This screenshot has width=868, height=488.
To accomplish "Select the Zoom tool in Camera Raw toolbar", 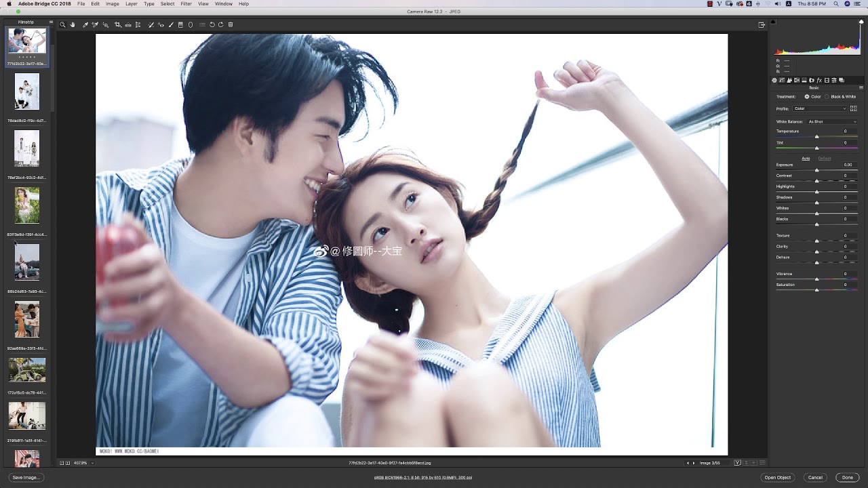I will pos(62,24).
